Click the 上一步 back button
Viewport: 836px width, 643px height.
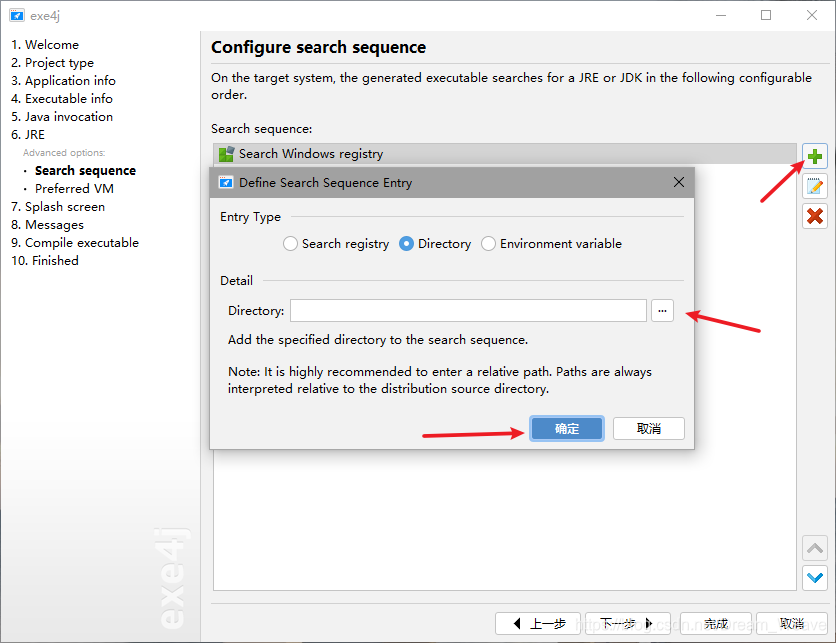tap(536, 623)
